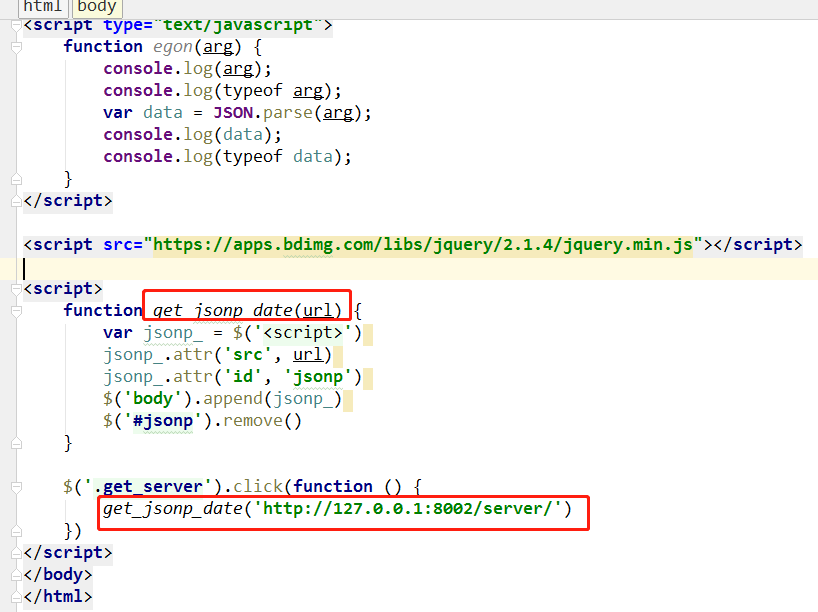This screenshot has width=818, height=612.
Task: Collapse the .get_server click handler fold
Action: 16,487
